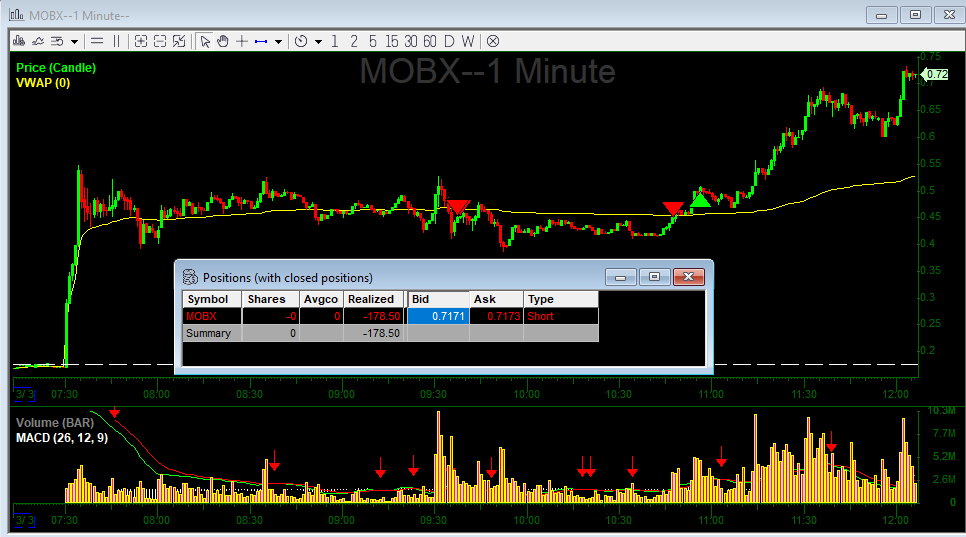Switch chart to daily D interval
Screen dimensions: 966x537
pos(449,41)
